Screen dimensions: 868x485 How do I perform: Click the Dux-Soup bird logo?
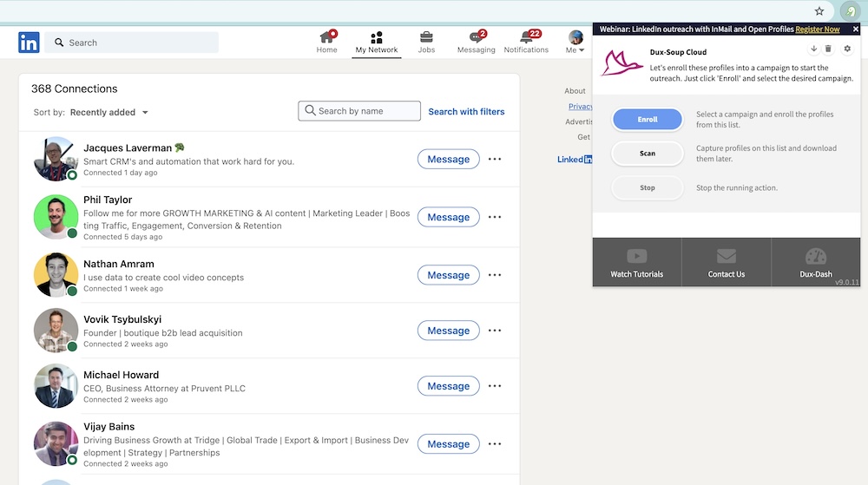pos(622,62)
